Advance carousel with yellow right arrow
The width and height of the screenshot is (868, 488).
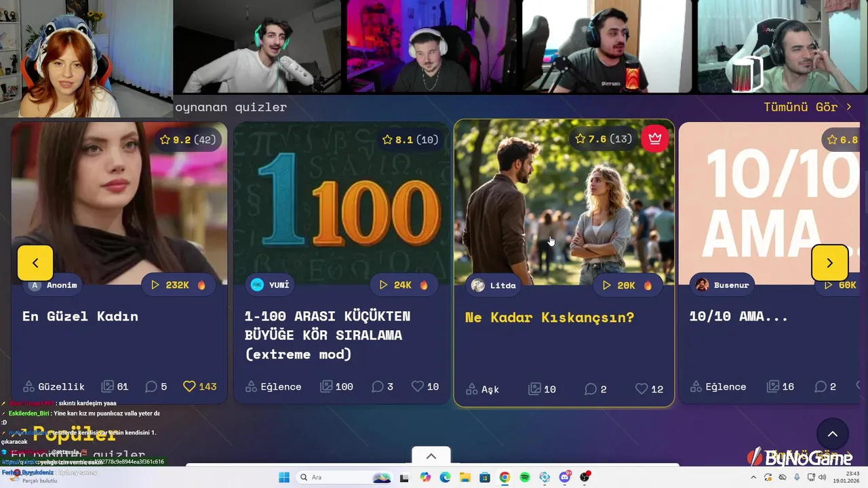(829, 262)
